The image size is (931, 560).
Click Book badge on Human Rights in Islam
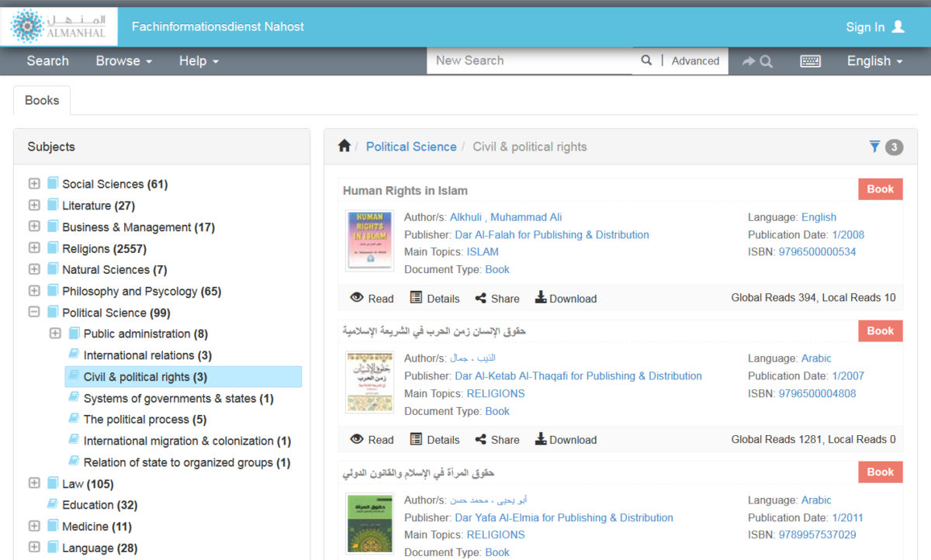[x=881, y=189]
